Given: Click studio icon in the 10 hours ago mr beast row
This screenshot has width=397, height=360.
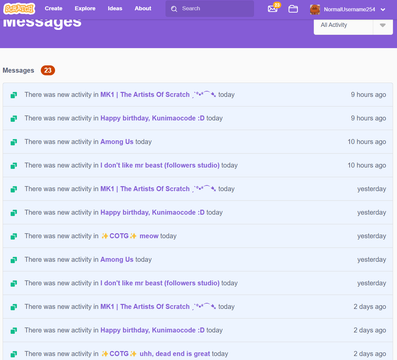Looking at the screenshot, I should (x=14, y=165).
